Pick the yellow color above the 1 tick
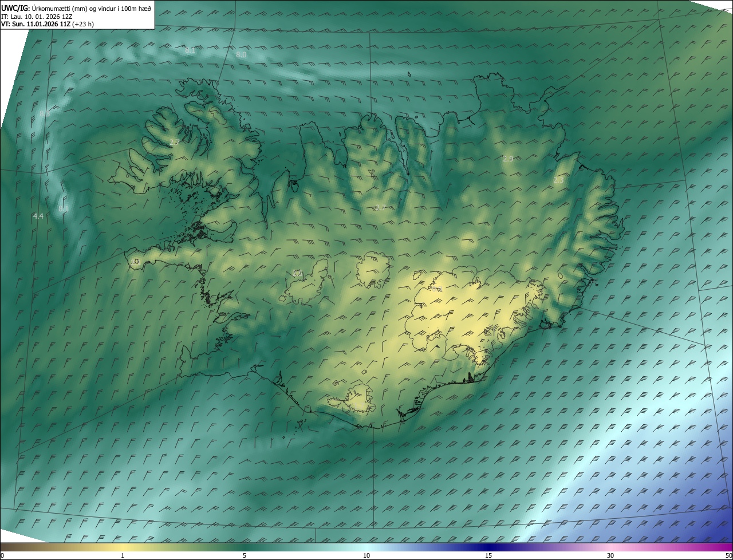This screenshot has width=733, height=560. pos(123,547)
